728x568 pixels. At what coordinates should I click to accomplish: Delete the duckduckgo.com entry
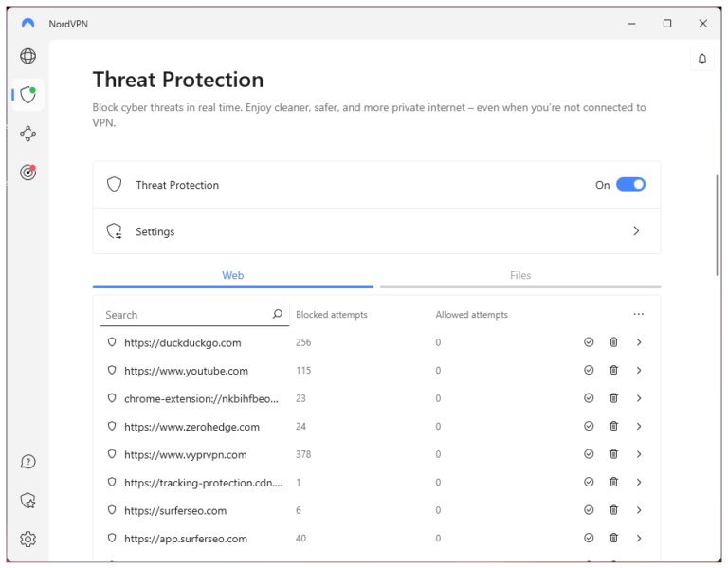[613, 342]
